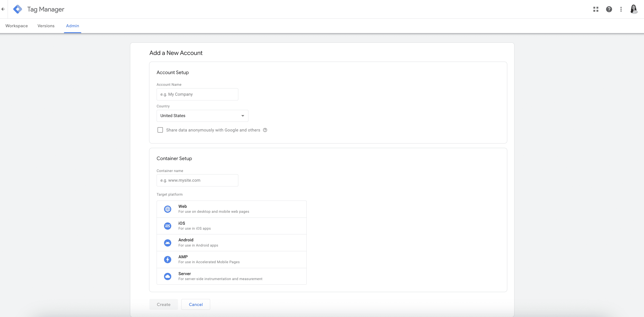This screenshot has width=644, height=317.
Task: Choose the AMP target platform label
Action: tap(183, 257)
